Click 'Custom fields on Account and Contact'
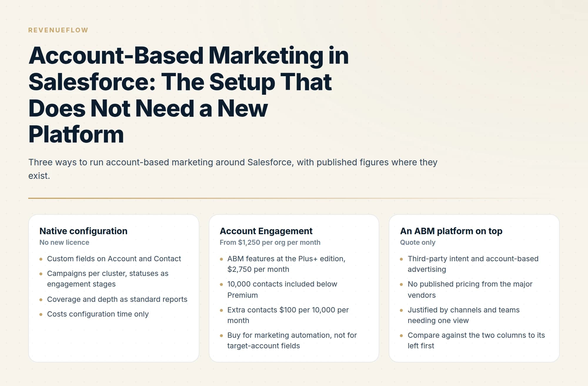The width and height of the screenshot is (588, 386). coord(114,259)
